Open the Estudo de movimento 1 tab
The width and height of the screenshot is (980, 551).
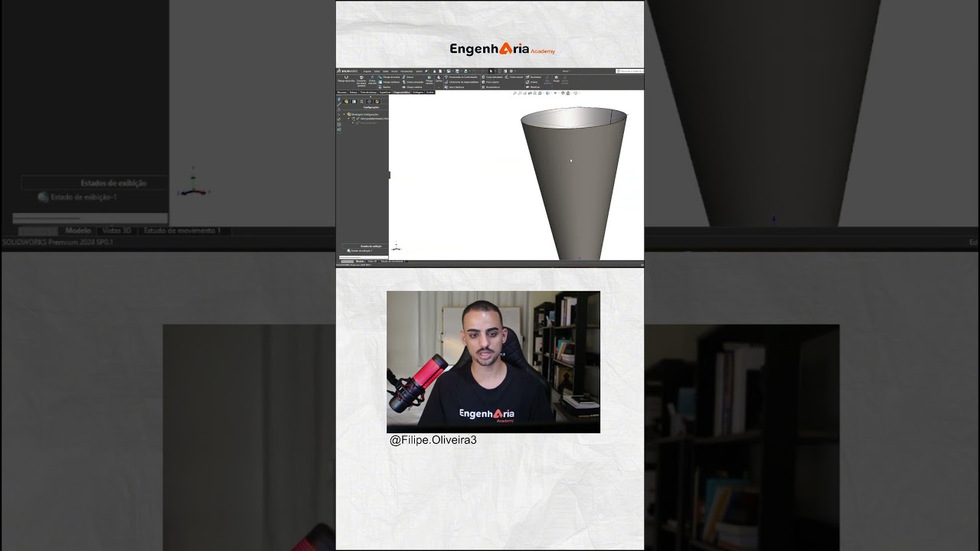pos(392,261)
